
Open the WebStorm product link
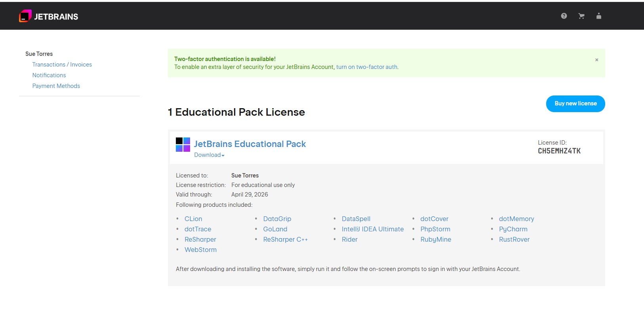(x=200, y=250)
